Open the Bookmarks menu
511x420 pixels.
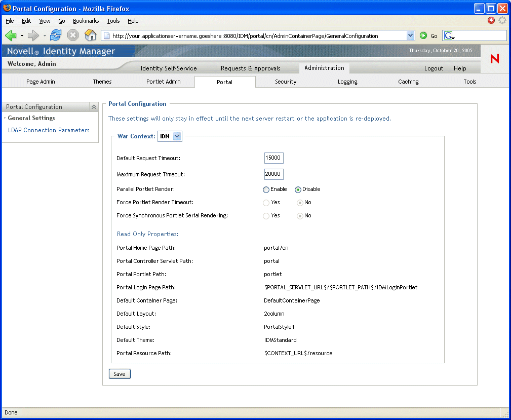86,21
